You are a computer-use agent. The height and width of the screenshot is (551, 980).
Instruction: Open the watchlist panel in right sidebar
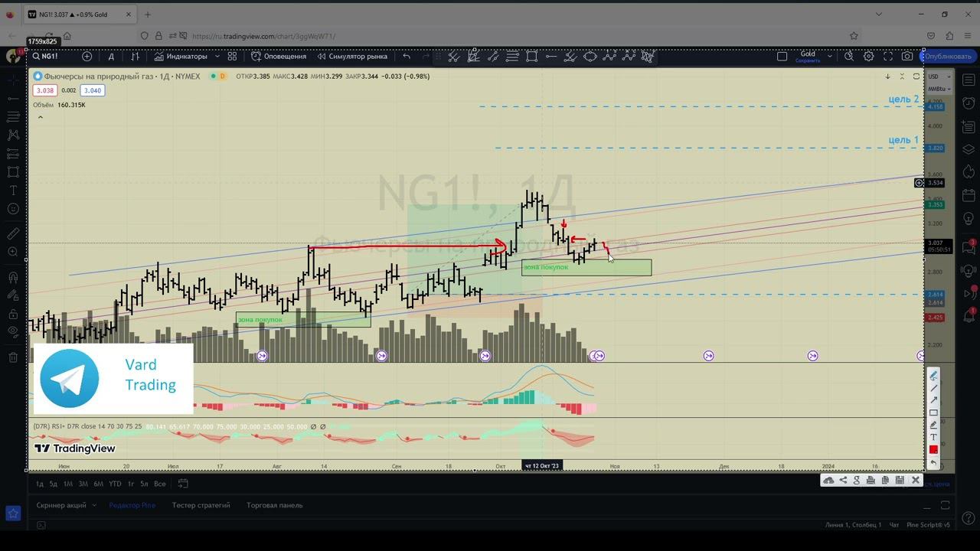(x=969, y=80)
